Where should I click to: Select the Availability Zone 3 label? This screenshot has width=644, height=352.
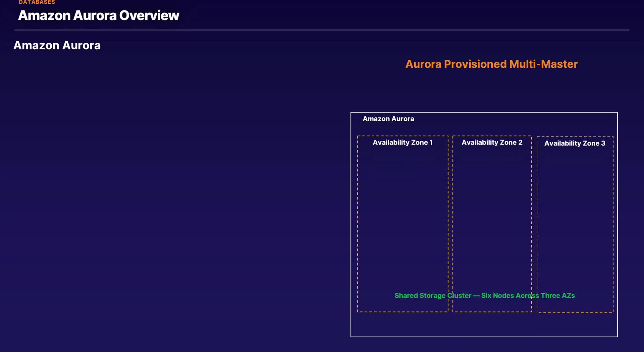575,143
